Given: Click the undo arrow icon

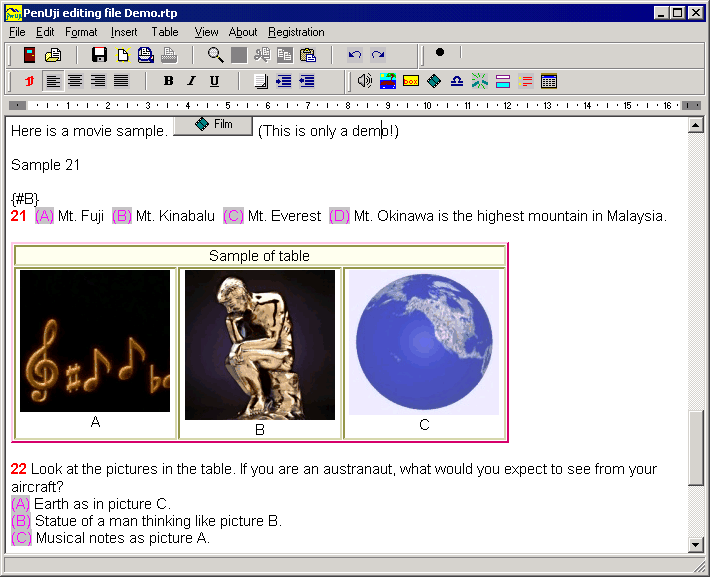Looking at the screenshot, I should 355,55.
